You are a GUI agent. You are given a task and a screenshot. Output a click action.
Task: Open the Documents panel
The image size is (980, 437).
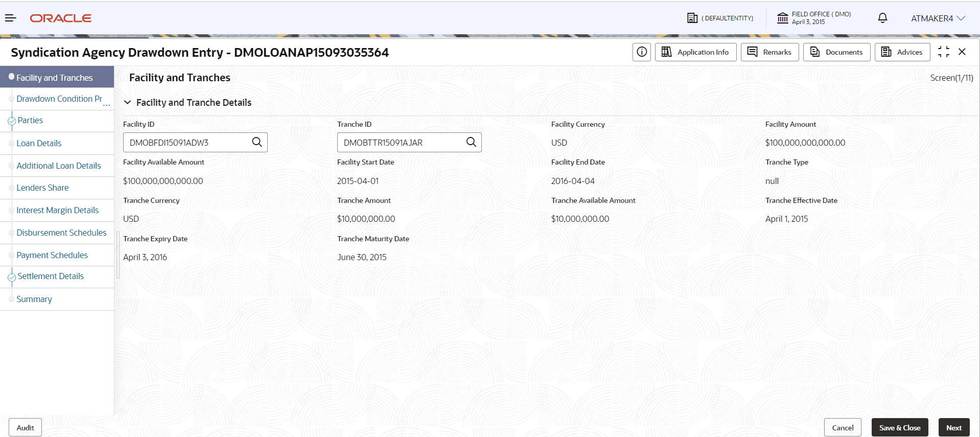click(837, 52)
